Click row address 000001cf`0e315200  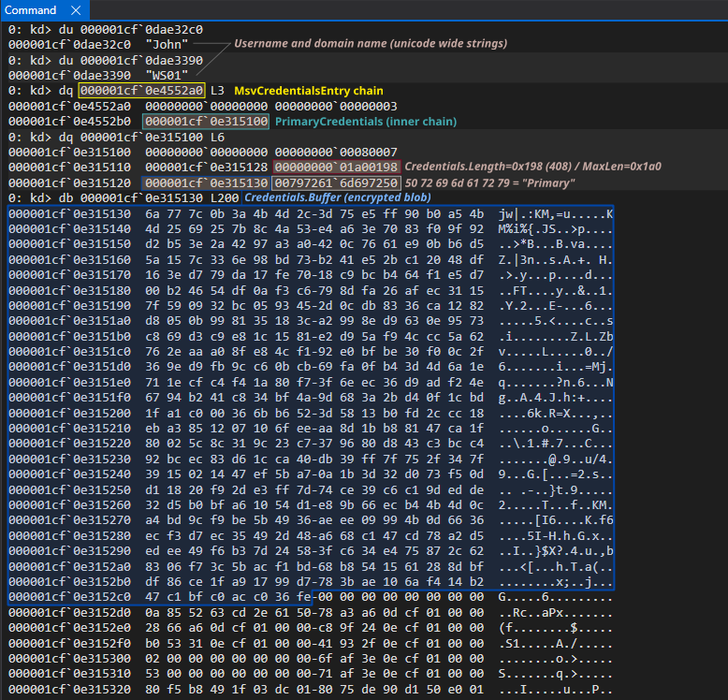pos(69,413)
